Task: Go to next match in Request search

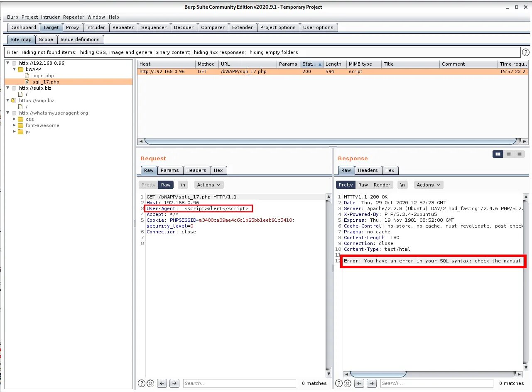Action: [174, 383]
